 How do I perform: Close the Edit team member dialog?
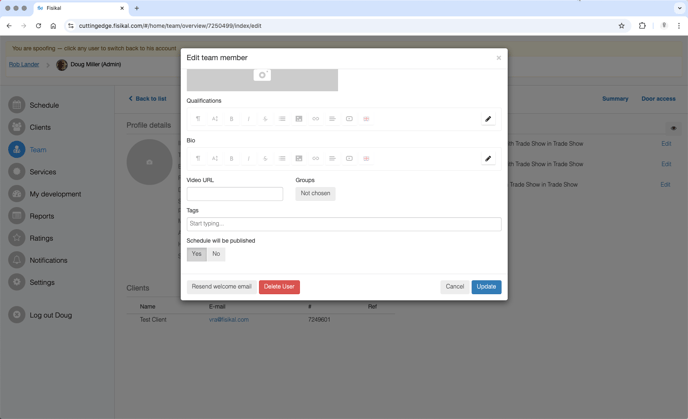498,58
